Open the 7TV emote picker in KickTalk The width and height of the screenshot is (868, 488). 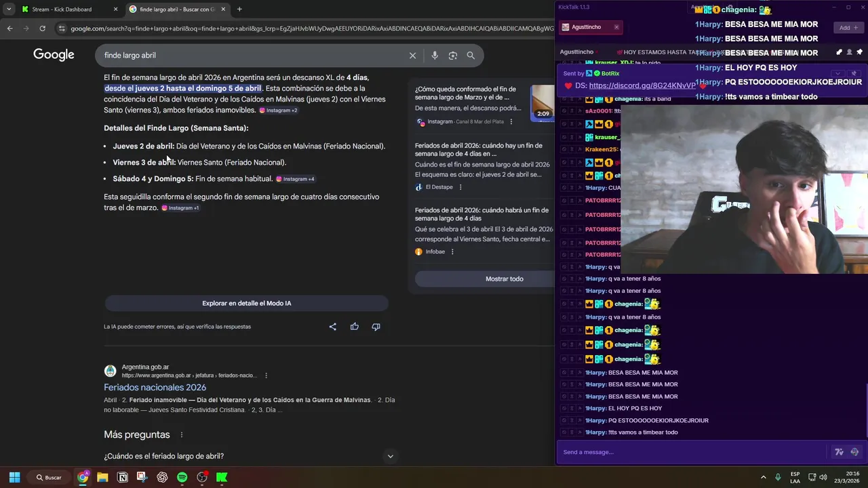coord(839,452)
